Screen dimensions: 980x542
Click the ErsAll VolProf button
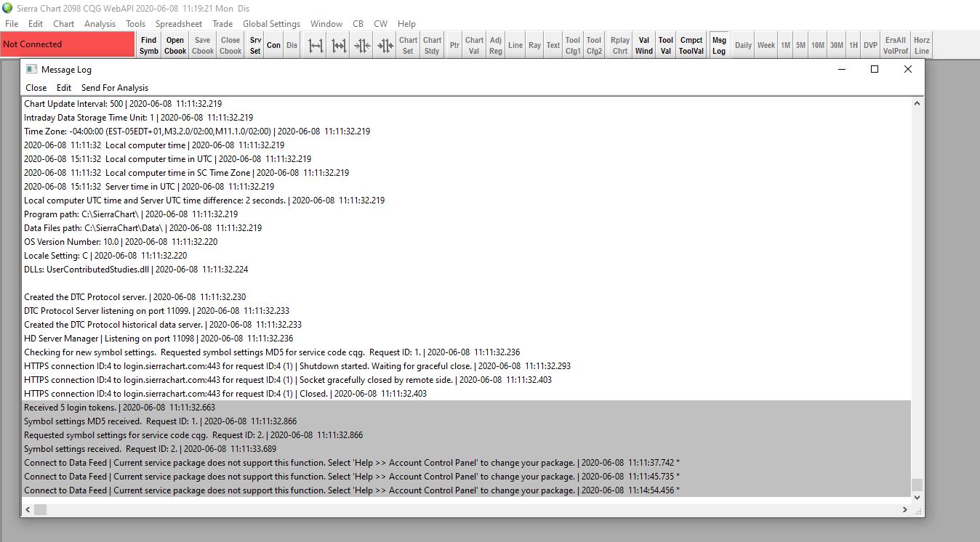[896, 45]
